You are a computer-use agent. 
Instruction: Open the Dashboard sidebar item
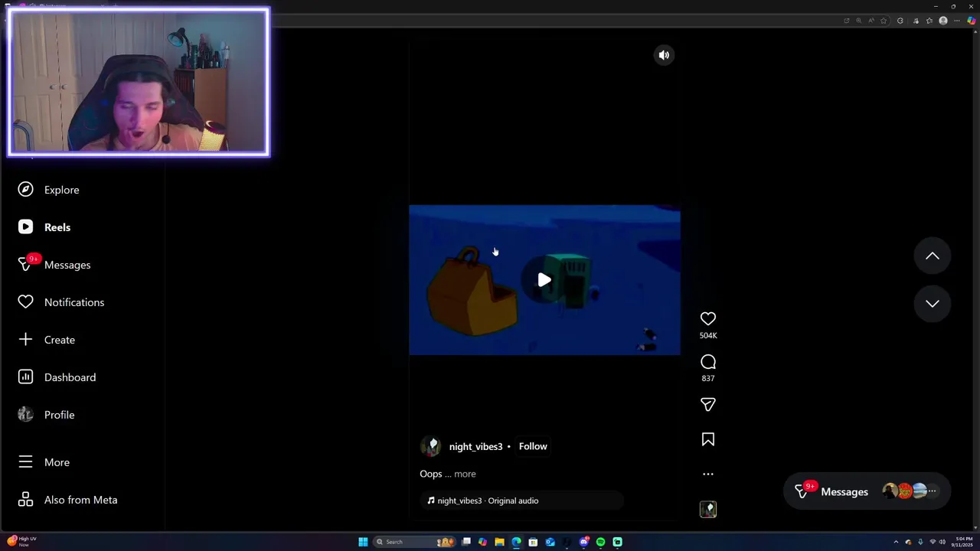coord(57,377)
